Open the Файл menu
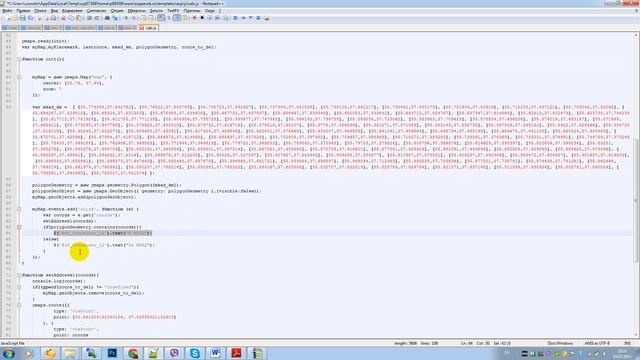 tap(7, 11)
